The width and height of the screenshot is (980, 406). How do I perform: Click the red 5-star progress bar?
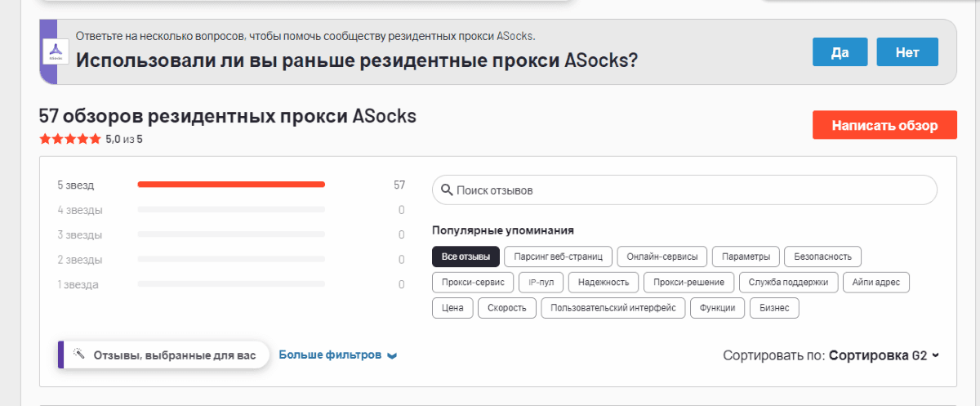coord(231,185)
